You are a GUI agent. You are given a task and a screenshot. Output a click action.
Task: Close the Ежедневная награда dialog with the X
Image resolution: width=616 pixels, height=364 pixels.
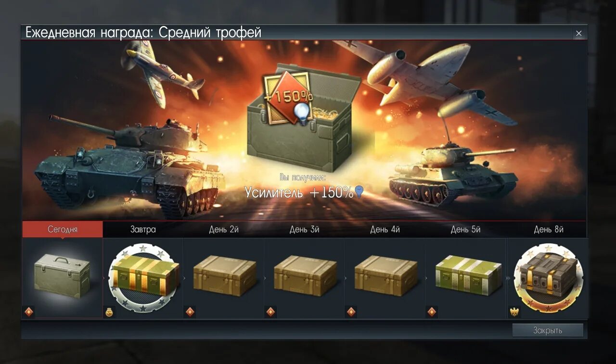click(579, 33)
